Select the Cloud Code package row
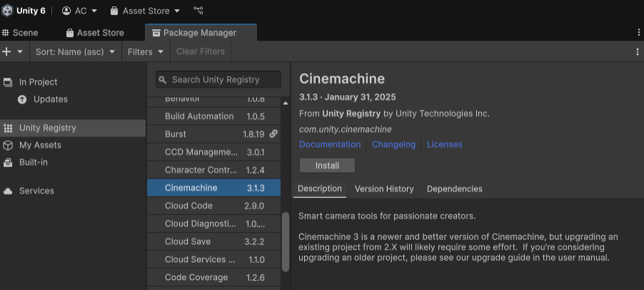This screenshot has height=290, width=644. click(x=214, y=206)
